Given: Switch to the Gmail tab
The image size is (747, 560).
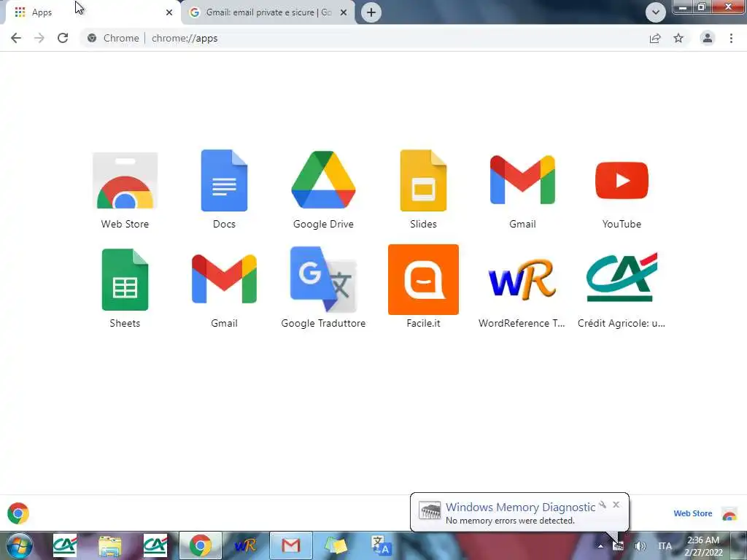Looking at the screenshot, I should point(268,12).
